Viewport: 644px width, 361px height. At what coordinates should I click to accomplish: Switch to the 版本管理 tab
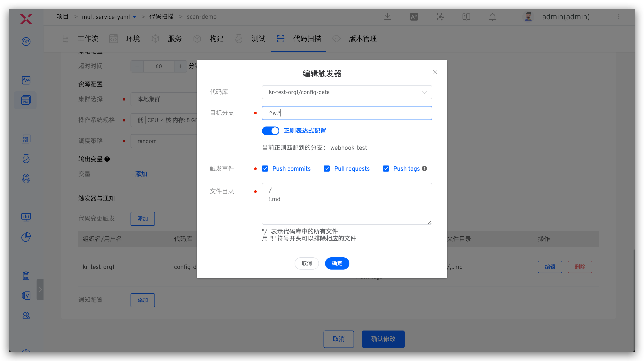[362, 39]
